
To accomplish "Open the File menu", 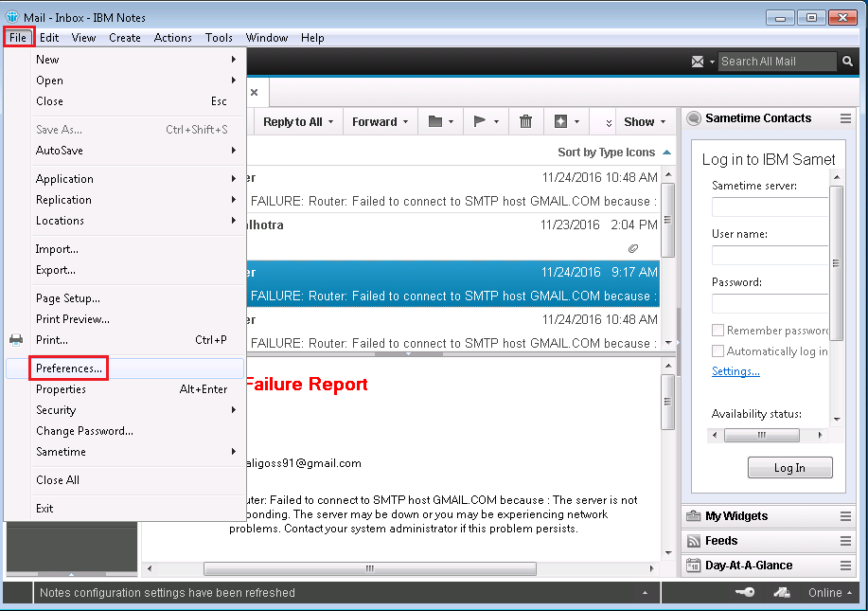I will (18, 38).
